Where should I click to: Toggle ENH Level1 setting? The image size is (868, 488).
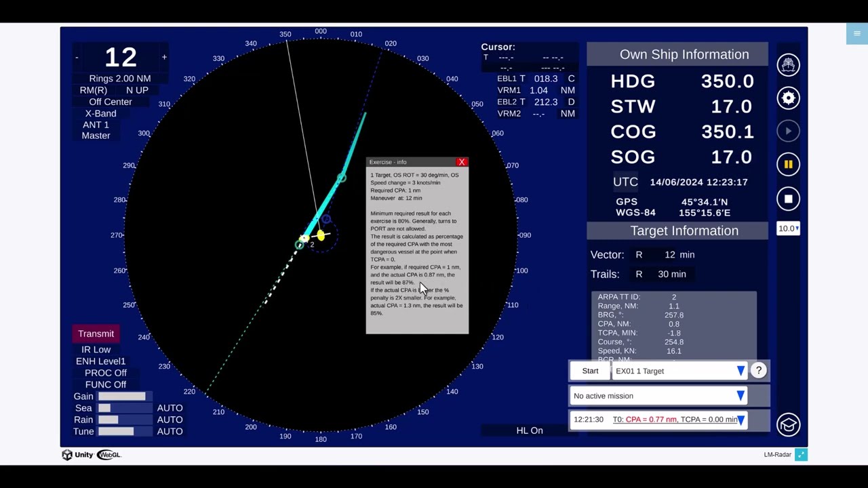pyautogui.click(x=100, y=361)
